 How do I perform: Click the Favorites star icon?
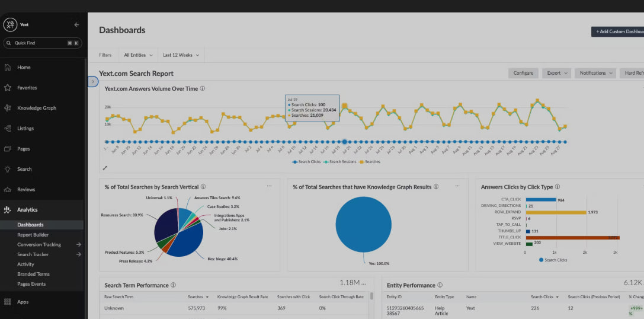pos(7,88)
